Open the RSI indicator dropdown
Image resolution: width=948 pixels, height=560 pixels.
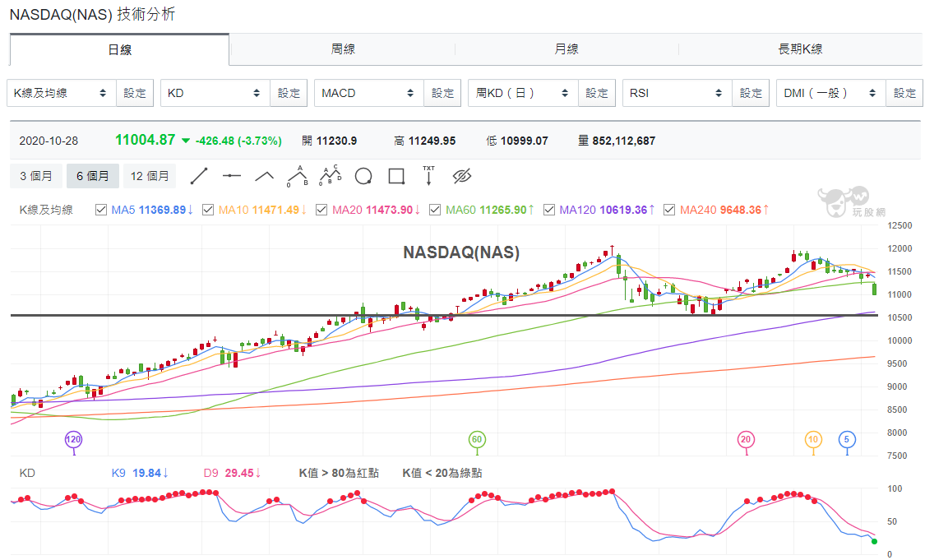tap(677, 93)
